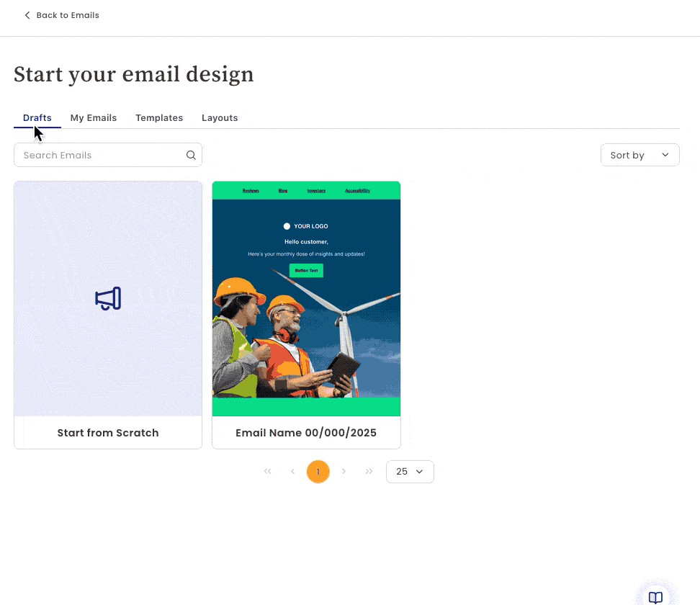Select the Start from Scratch label
Viewport: 700px width, 605px height.
tap(108, 433)
